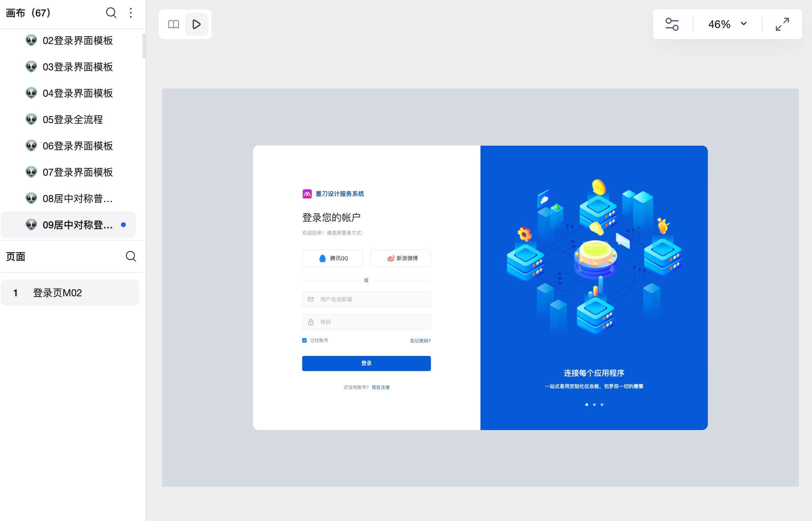Uncheck the 记住账号 checkbox

304,340
